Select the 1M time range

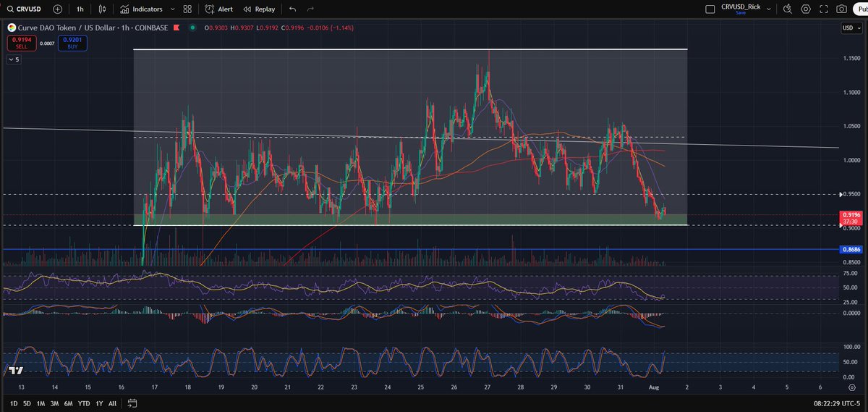(41, 403)
